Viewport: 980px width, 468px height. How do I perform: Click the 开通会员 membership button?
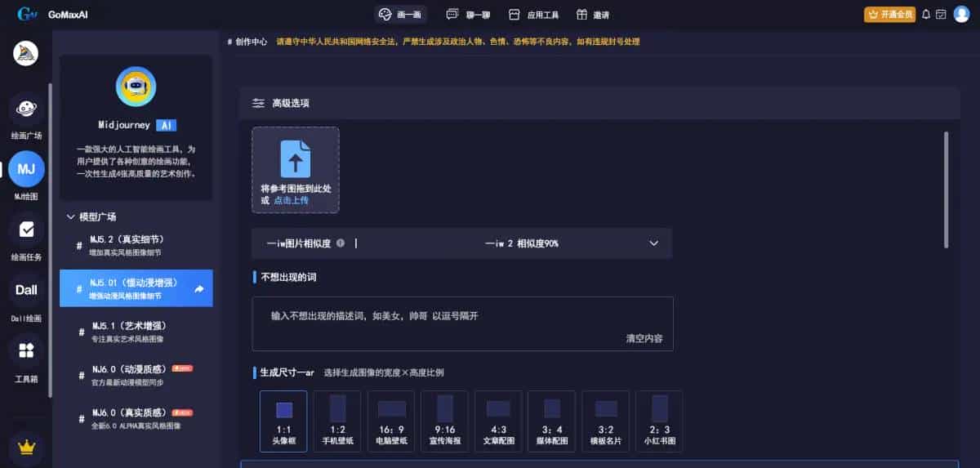coord(889,14)
